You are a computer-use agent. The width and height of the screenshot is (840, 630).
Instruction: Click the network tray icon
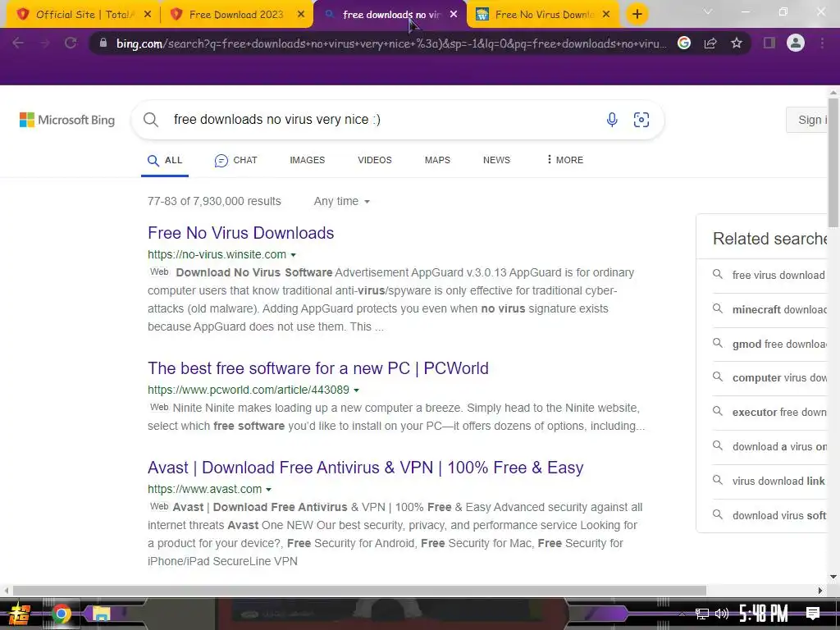702,614
